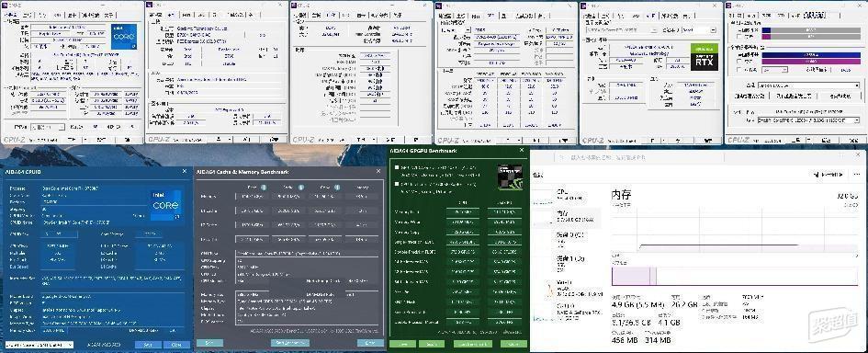The image size is (868, 353).
Task: Click the memory usage graph in Task Manager
Action: coord(735,231)
